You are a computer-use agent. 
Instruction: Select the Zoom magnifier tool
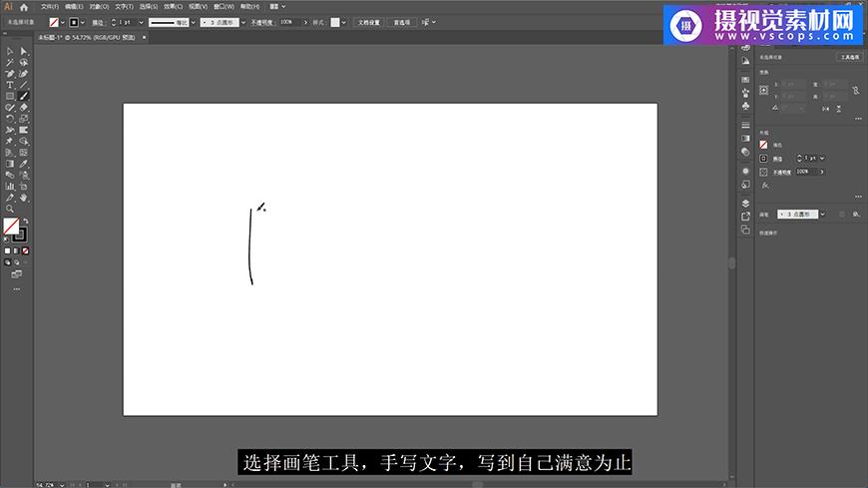point(9,210)
